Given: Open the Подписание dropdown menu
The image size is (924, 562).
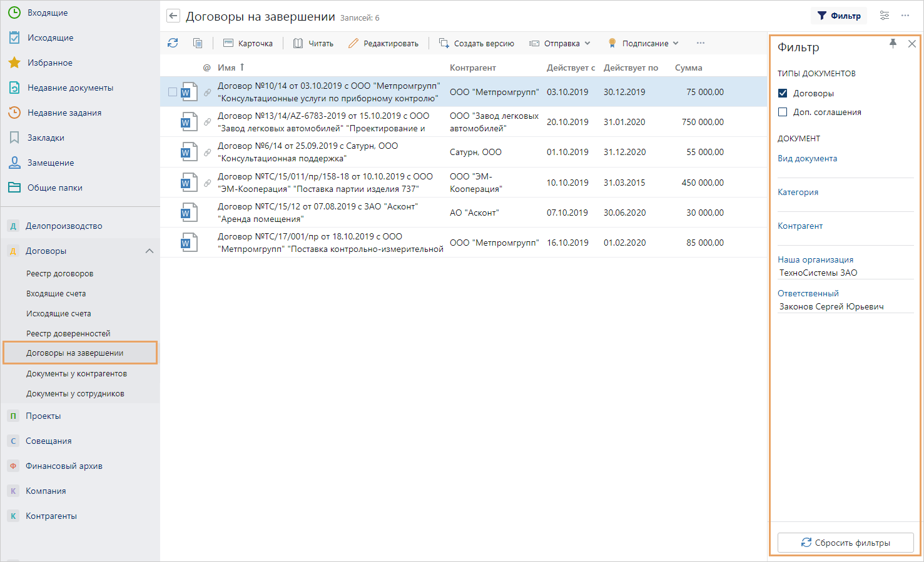Looking at the screenshot, I should tap(644, 43).
